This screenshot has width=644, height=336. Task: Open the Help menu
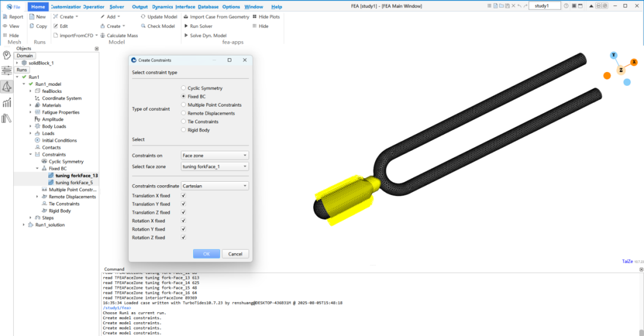[277, 7]
